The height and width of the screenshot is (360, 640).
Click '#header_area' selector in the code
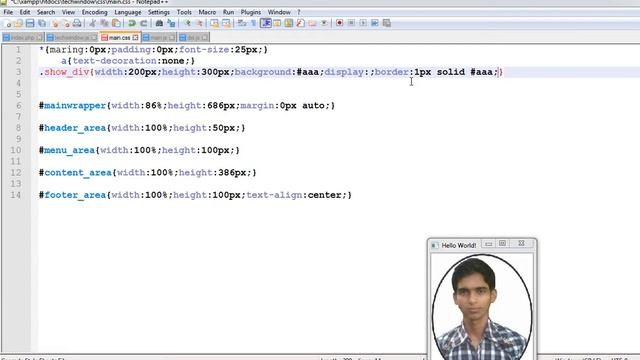(73, 128)
